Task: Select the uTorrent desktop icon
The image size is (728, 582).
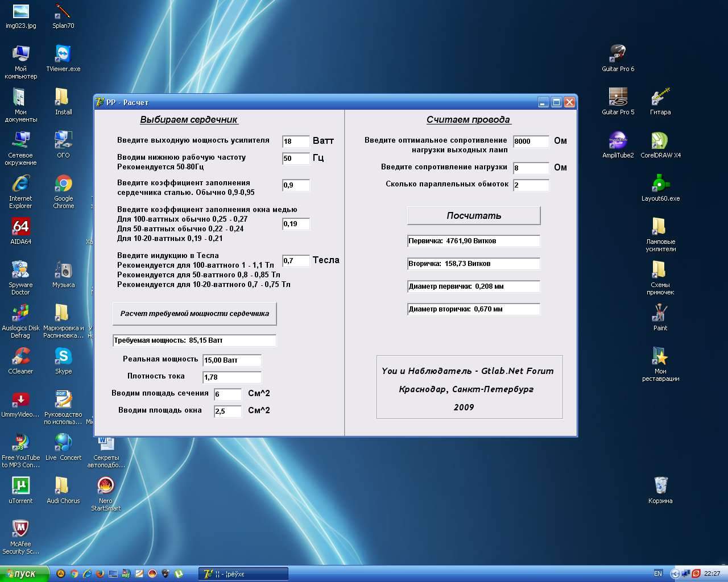Action: click(x=20, y=487)
